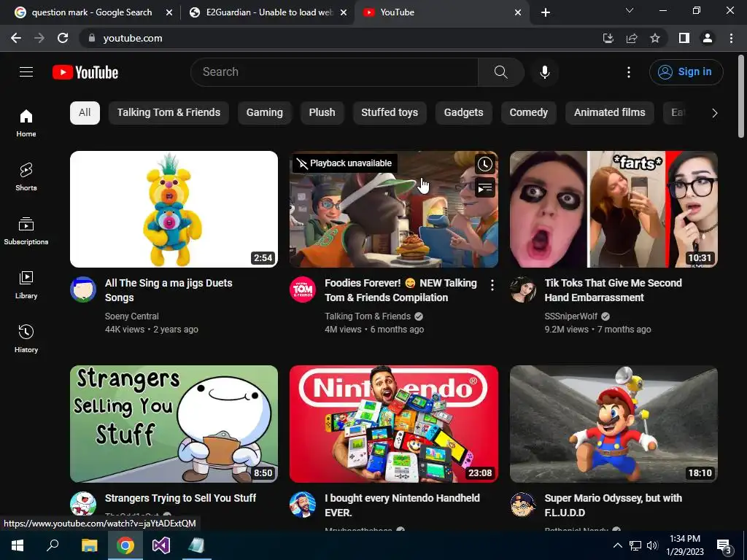The width and height of the screenshot is (747, 560).
Task: Open Shorts in sidebar
Action: [x=26, y=176]
